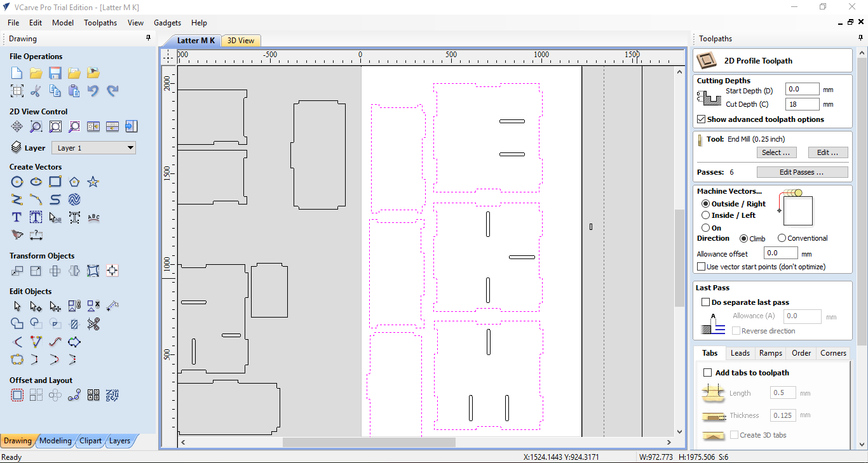Open the Nest Parts tool
The image size is (868, 463).
pos(112,395)
